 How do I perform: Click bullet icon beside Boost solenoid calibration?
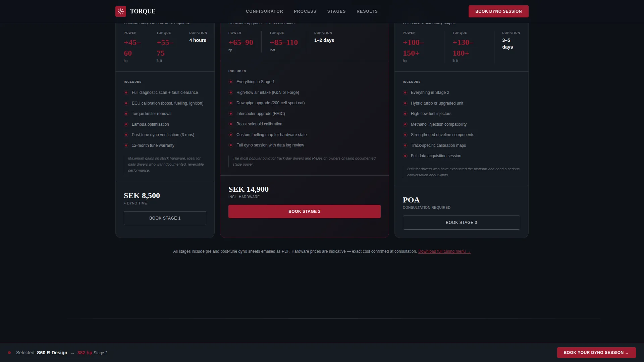click(x=231, y=124)
